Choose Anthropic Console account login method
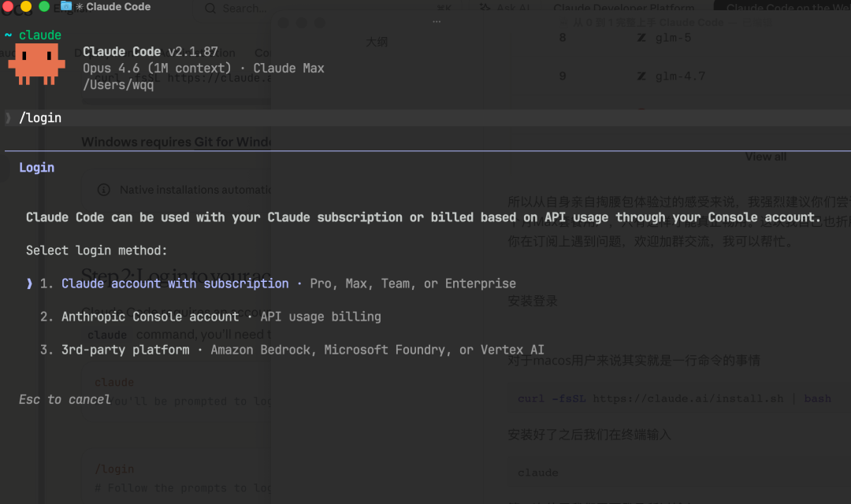 click(150, 317)
